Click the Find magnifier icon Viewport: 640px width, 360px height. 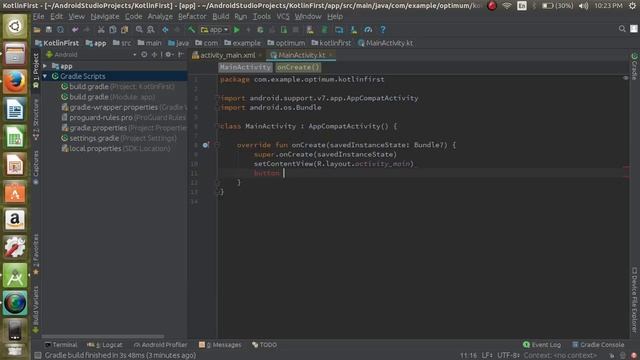pyautogui.click(x=139, y=30)
